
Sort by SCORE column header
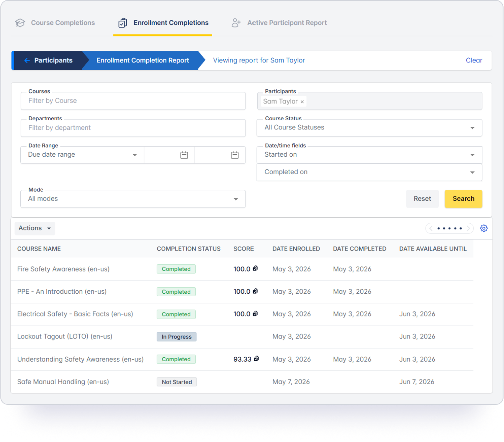pyautogui.click(x=244, y=249)
